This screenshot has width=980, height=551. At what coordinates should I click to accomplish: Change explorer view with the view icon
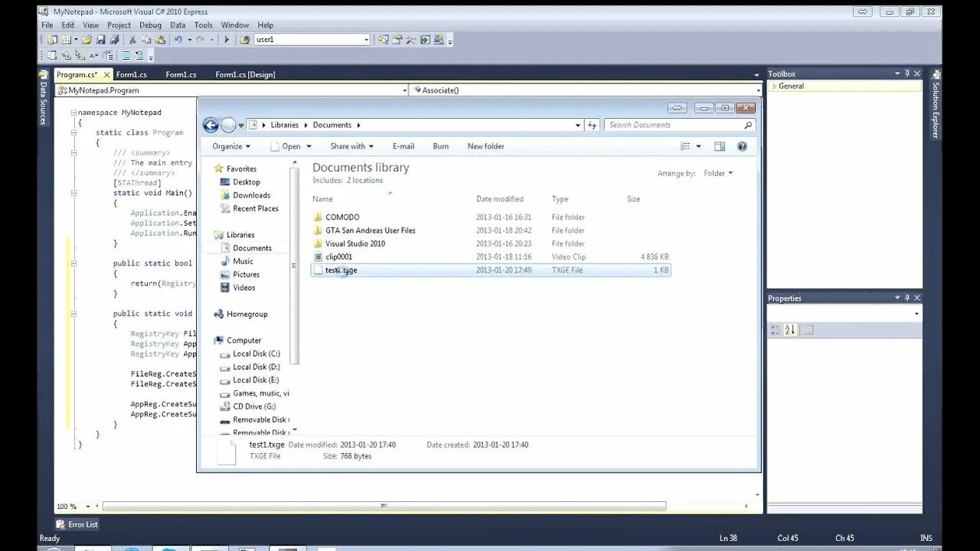[686, 146]
